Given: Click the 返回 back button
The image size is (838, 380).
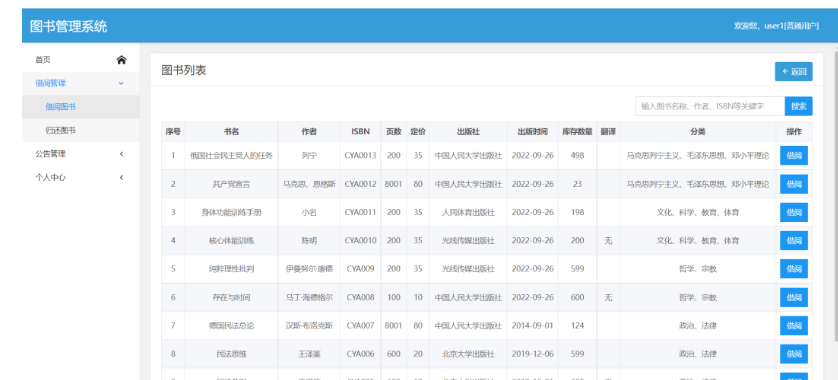Looking at the screenshot, I should [x=794, y=72].
